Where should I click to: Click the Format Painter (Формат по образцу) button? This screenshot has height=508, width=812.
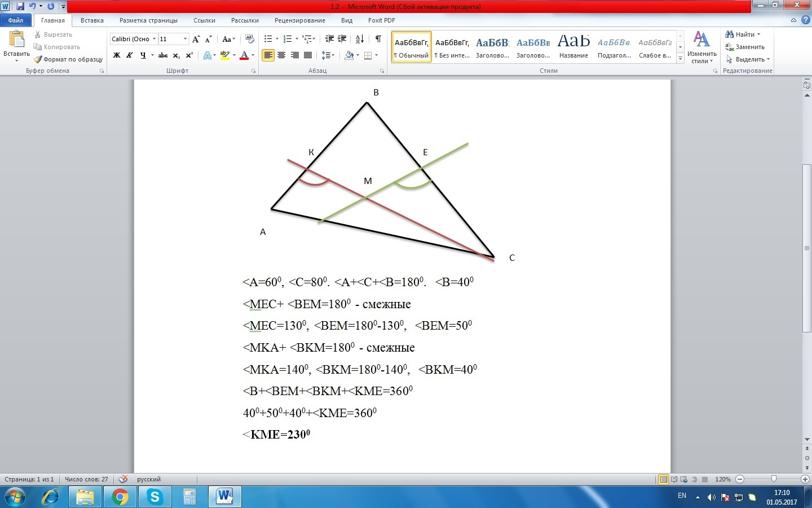tap(68, 59)
